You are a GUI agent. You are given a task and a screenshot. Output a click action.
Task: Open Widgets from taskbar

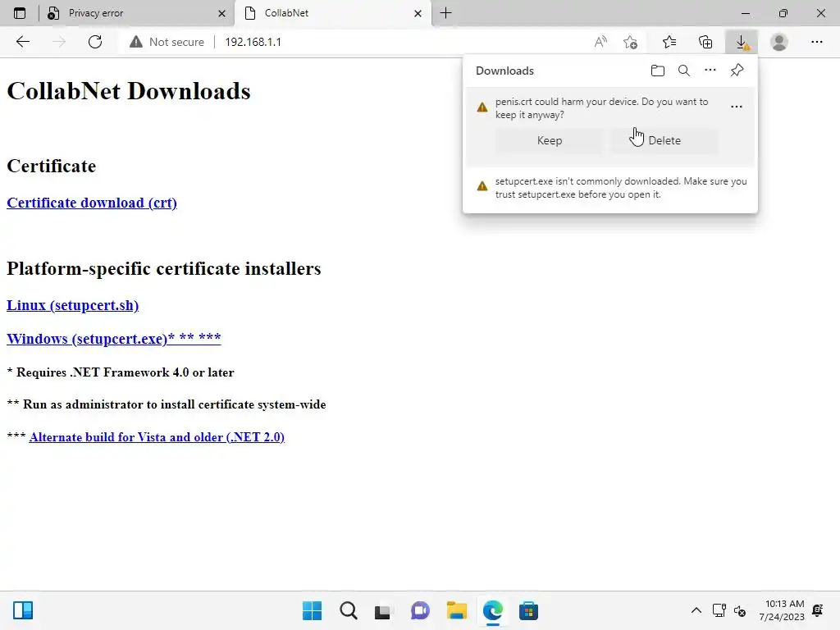click(x=23, y=610)
